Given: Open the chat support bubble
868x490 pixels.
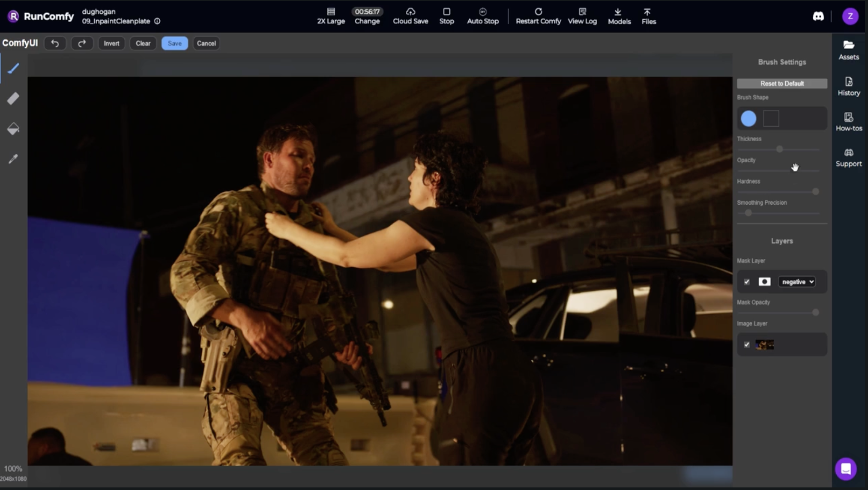Looking at the screenshot, I should pyautogui.click(x=846, y=469).
